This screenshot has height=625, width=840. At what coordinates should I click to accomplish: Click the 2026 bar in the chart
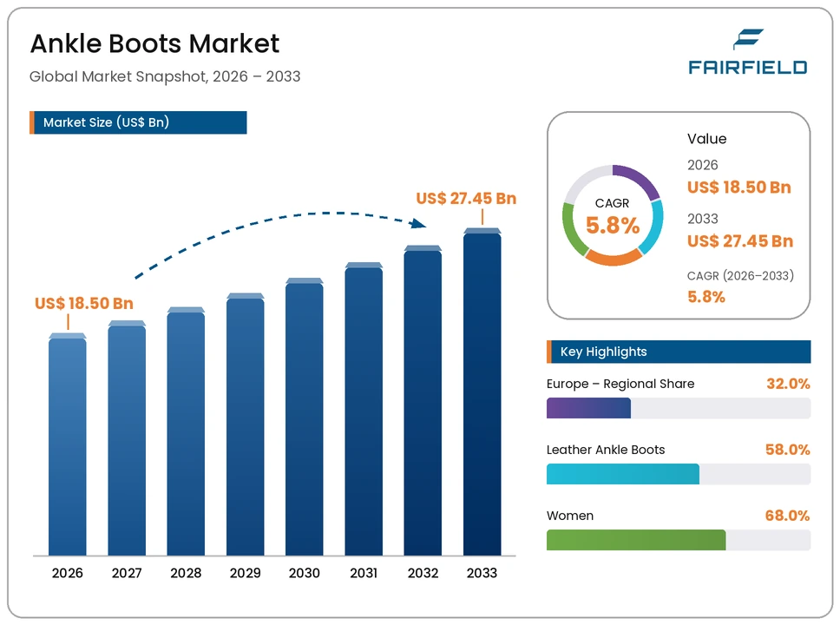click(x=68, y=444)
